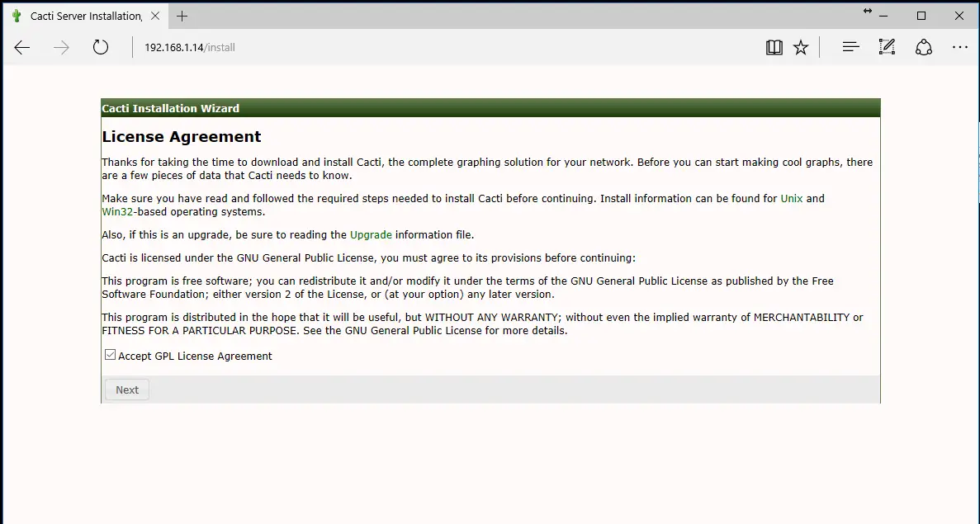Screen dimensions: 980x524
Task: Reload the page with Refresh icon
Action: coord(101,48)
